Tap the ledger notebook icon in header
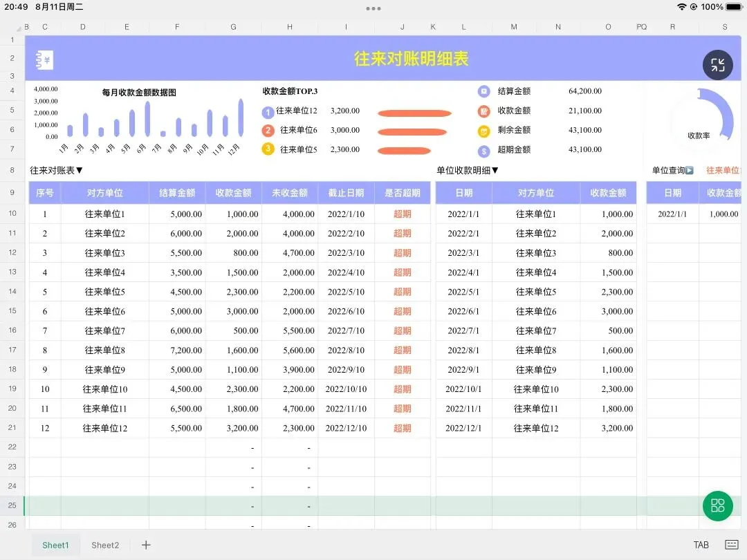The image size is (747, 560). pos(44,60)
